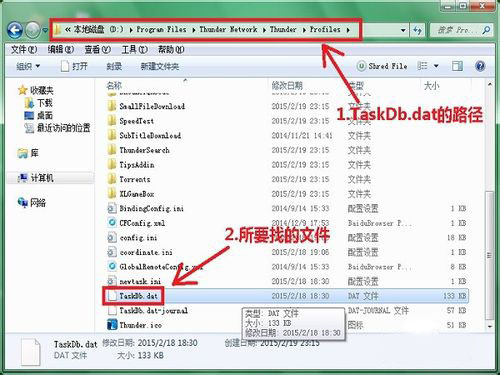
Task: Select the Thunder.ico file icon
Action: [112, 325]
